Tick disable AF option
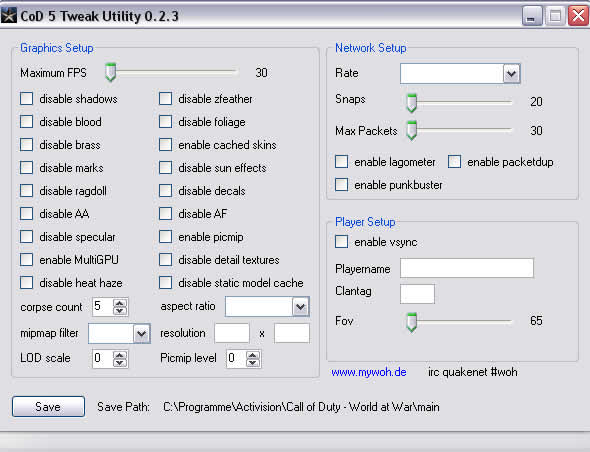 [x=166, y=213]
